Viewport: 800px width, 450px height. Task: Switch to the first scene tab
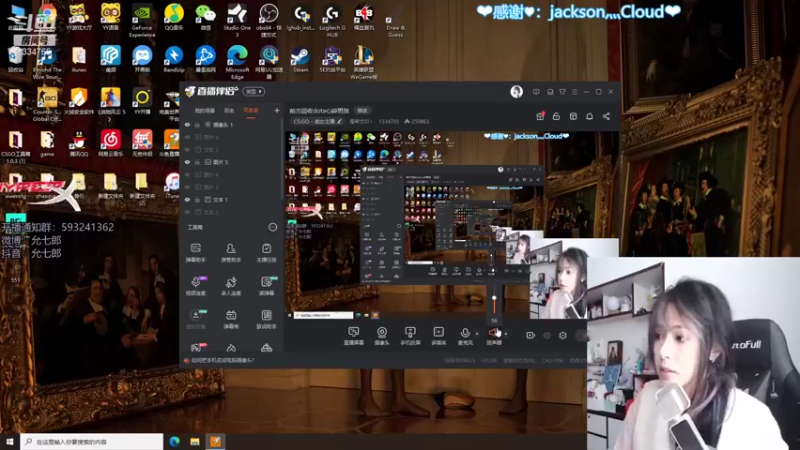205,110
